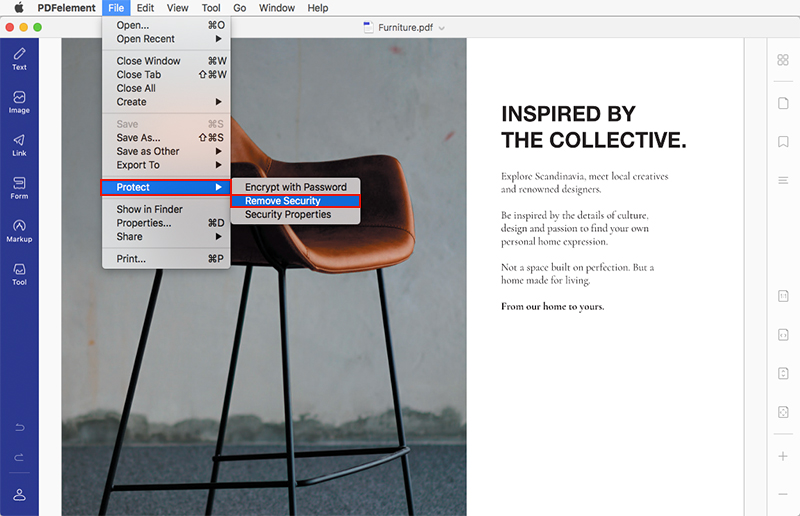
Task: Expand the Save as Other submenu
Action: pos(166,152)
